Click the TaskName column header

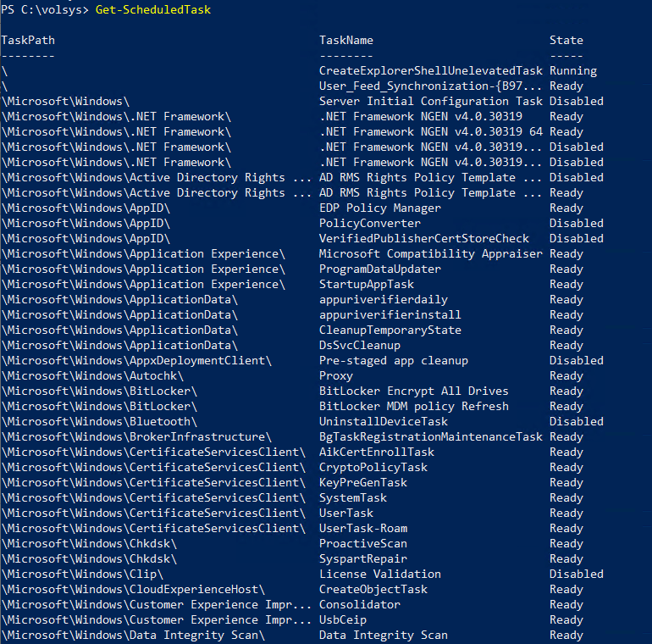(x=345, y=40)
